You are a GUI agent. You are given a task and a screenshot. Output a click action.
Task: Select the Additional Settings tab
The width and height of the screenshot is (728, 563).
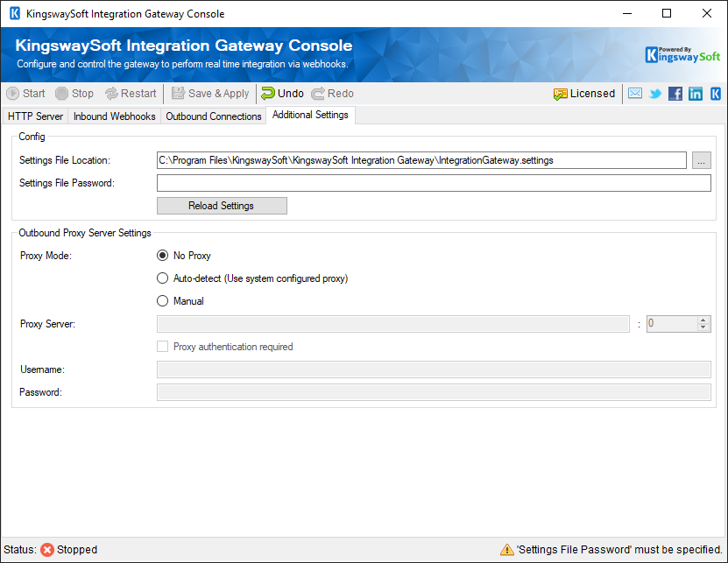coord(310,115)
